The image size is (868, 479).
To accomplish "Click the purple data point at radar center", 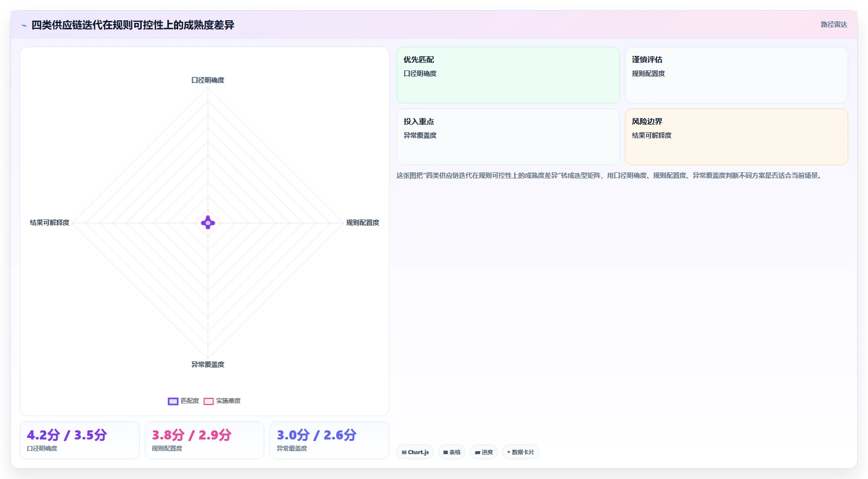I will pyautogui.click(x=208, y=223).
